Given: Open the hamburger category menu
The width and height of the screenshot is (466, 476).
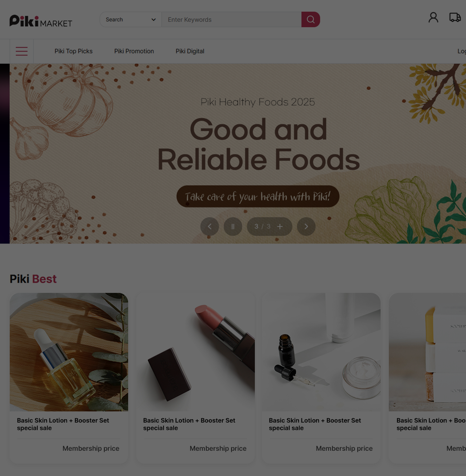Looking at the screenshot, I should (21, 51).
